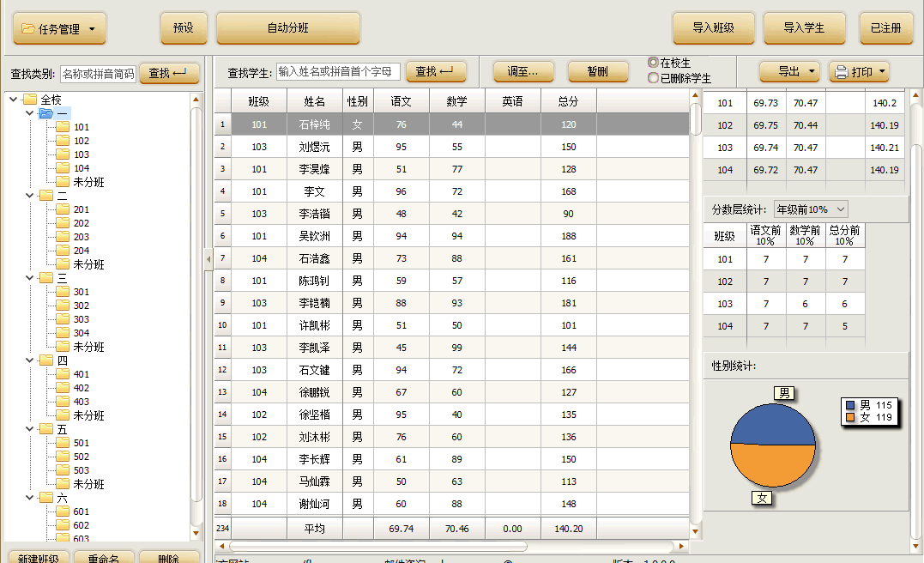The image size is (924, 563).
Task: Collapse the grade 二 tree node
Action: pyautogui.click(x=28, y=196)
